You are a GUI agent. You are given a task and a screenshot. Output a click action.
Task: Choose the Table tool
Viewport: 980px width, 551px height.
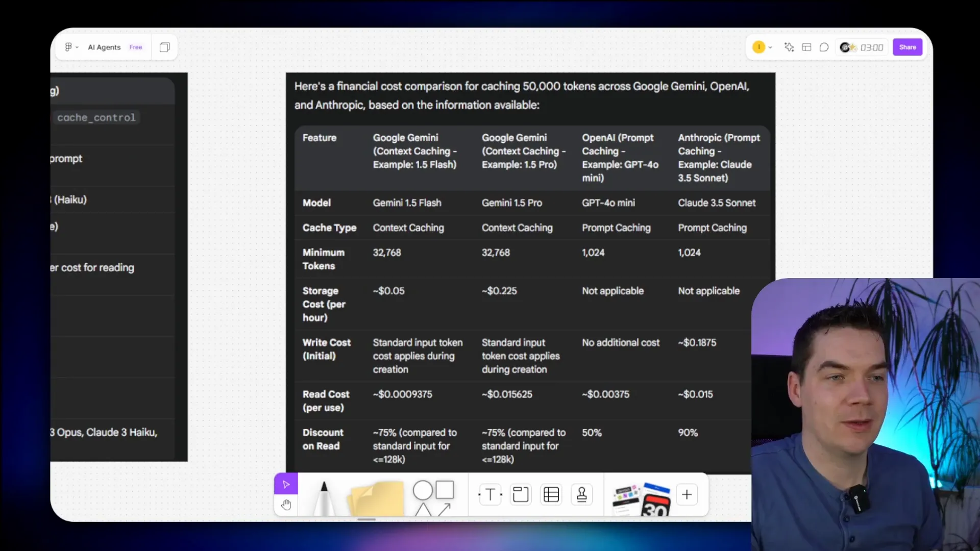[x=551, y=494]
